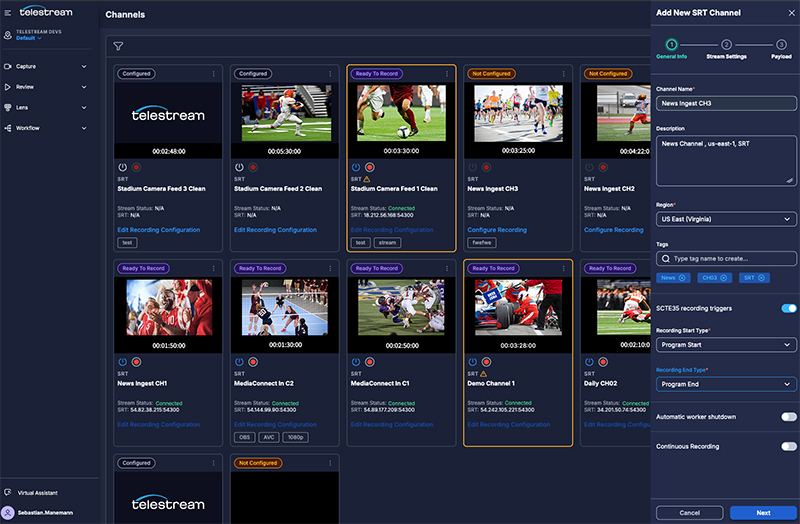Click power icon on Demo Channel 1 card
This screenshot has width=800, height=524.
pos(472,362)
